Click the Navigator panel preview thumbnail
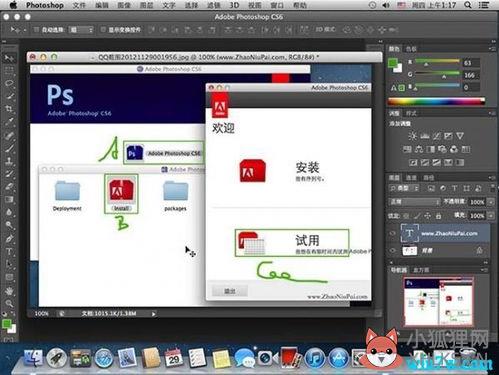Screen dimensions: 499x375 tap(438, 301)
